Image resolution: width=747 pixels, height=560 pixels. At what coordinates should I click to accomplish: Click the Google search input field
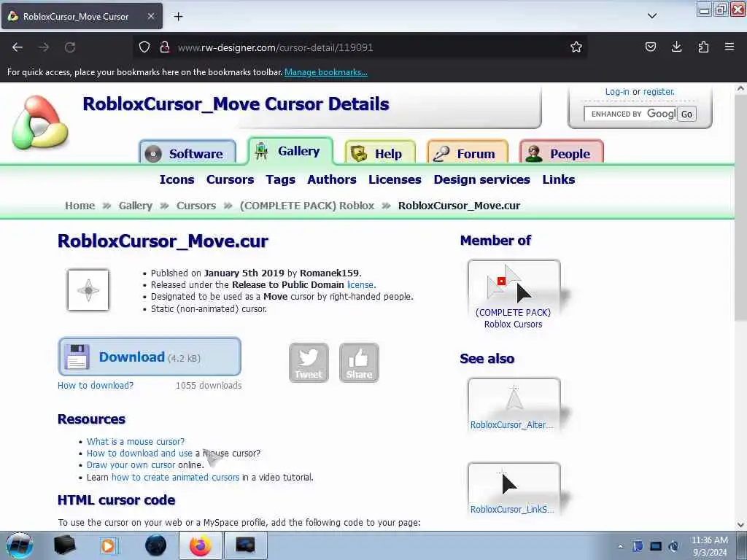coord(630,114)
